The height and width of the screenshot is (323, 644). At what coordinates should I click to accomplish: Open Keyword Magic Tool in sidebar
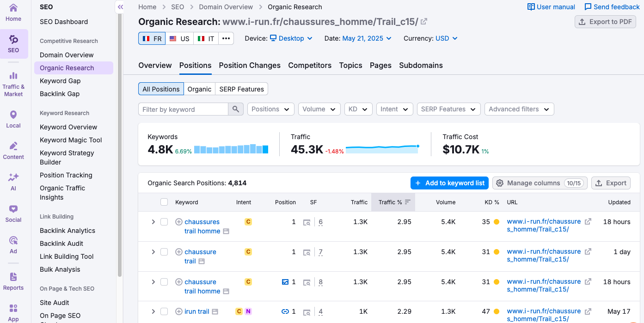(x=71, y=140)
